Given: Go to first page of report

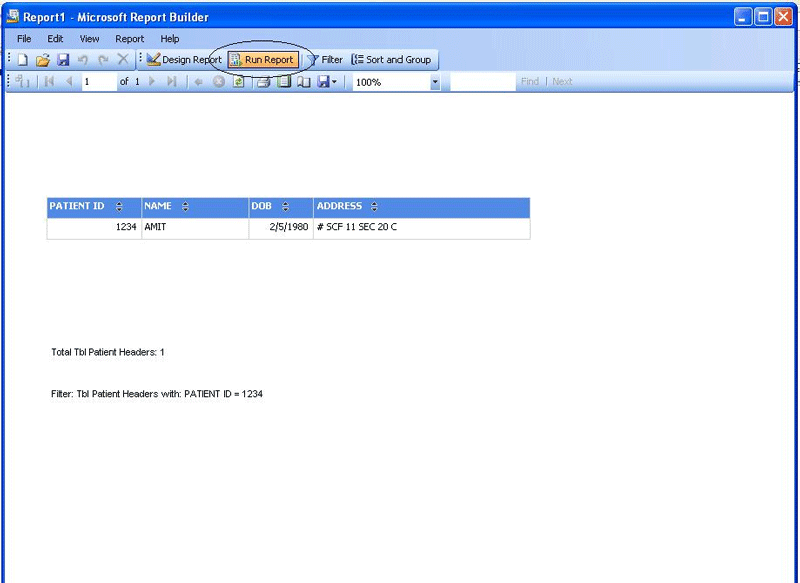Looking at the screenshot, I should pos(49,82).
